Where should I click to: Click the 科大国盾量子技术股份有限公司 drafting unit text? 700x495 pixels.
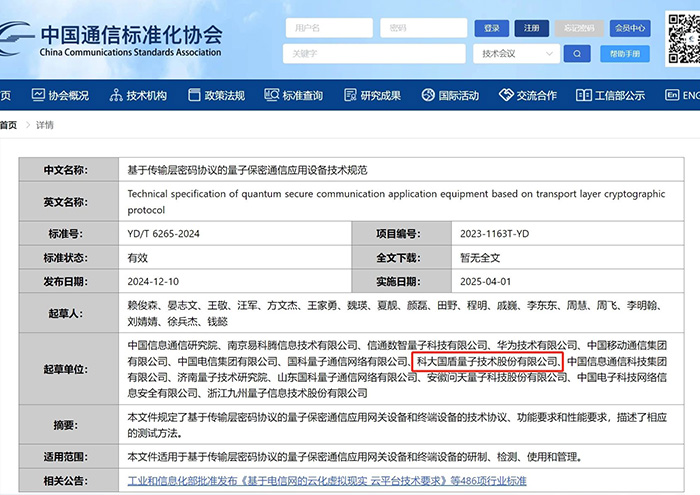pos(488,362)
